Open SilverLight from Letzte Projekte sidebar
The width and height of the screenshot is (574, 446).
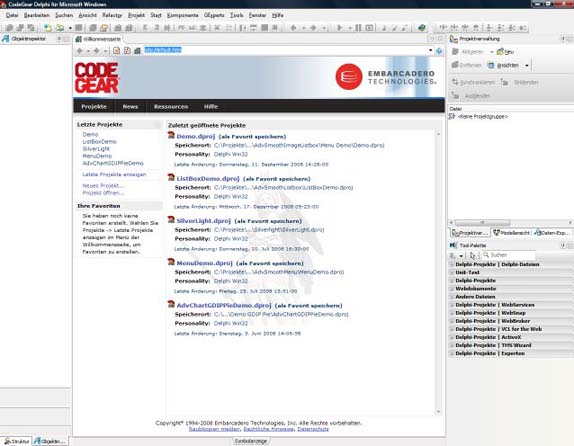96,149
